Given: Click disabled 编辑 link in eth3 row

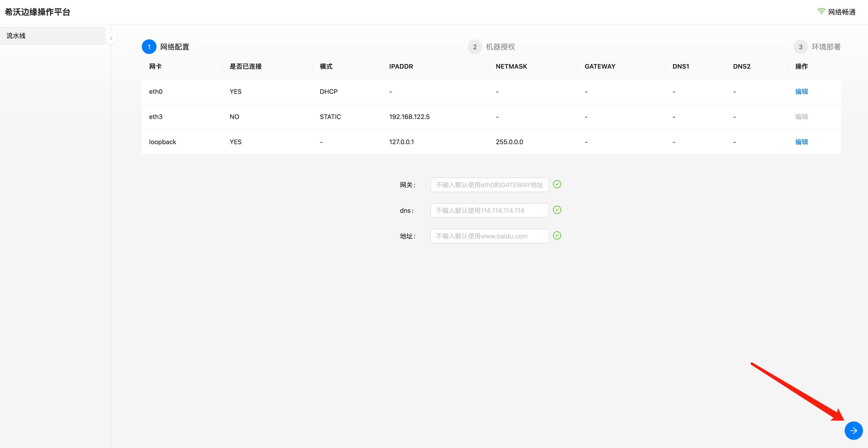Looking at the screenshot, I should (801, 117).
